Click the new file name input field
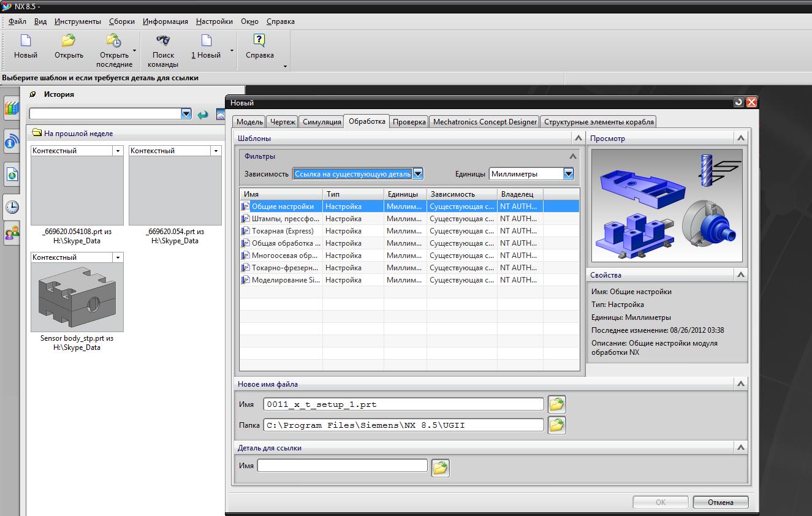Viewport: 812px width, 516px height. click(403, 404)
